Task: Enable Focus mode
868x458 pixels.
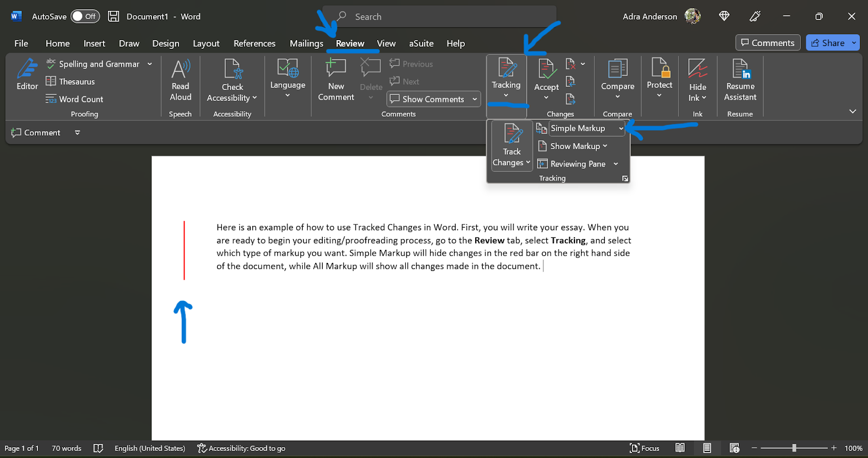Action: click(644, 448)
